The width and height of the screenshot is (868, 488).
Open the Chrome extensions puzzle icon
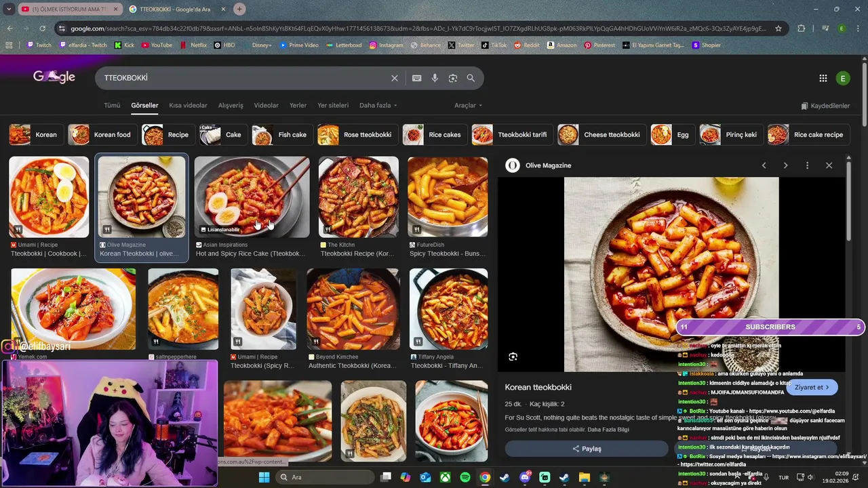click(801, 28)
